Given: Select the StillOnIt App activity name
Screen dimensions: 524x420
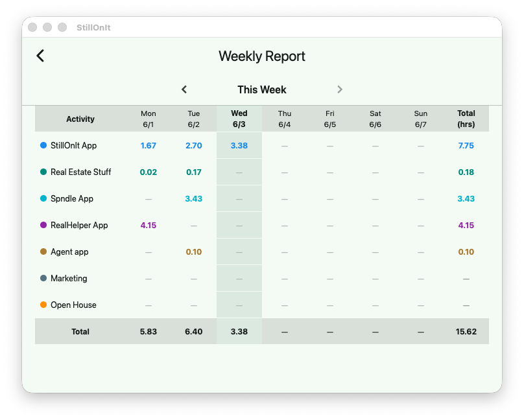Looking at the screenshot, I should [x=73, y=146].
